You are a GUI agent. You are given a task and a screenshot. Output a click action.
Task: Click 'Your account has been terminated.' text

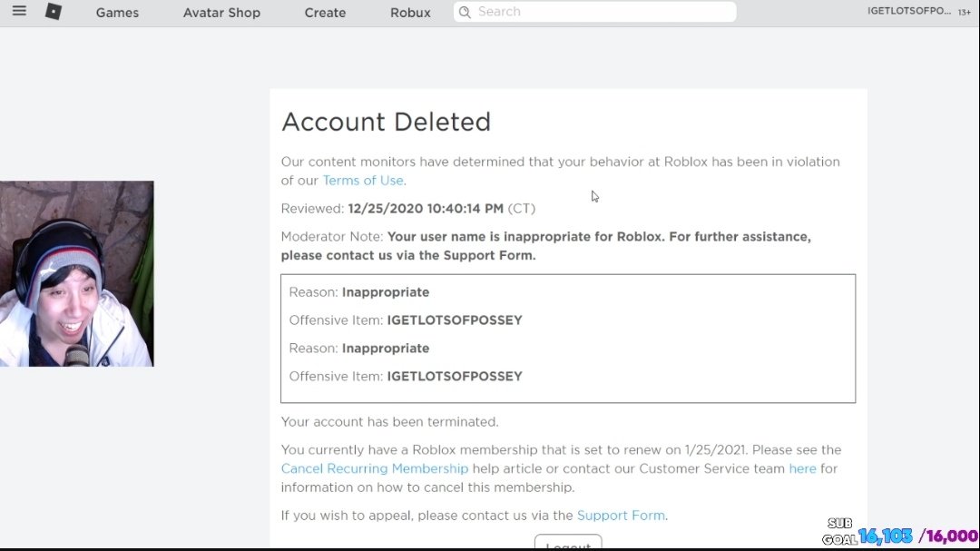tap(389, 421)
